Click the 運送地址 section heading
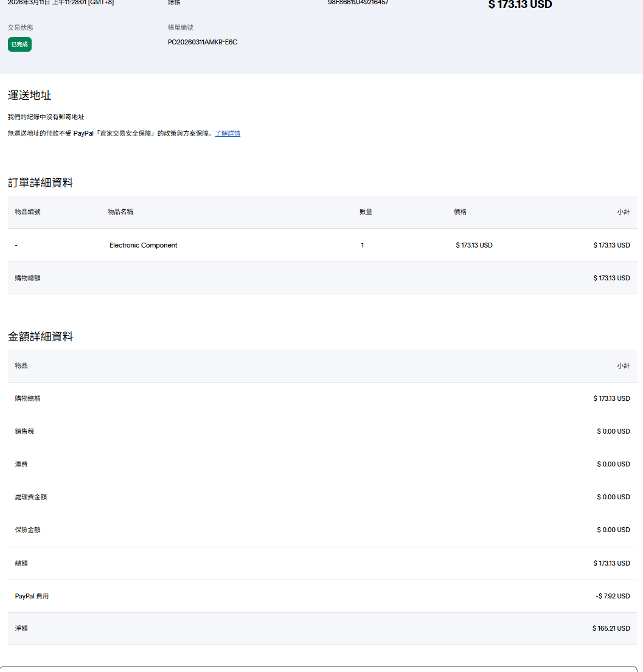This screenshot has width=643, height=672. pos(29,95)
